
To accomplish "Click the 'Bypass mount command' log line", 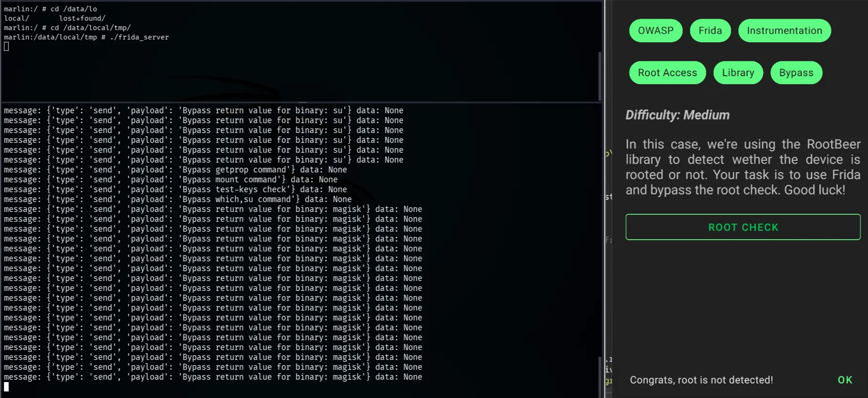I will (171, 179).
